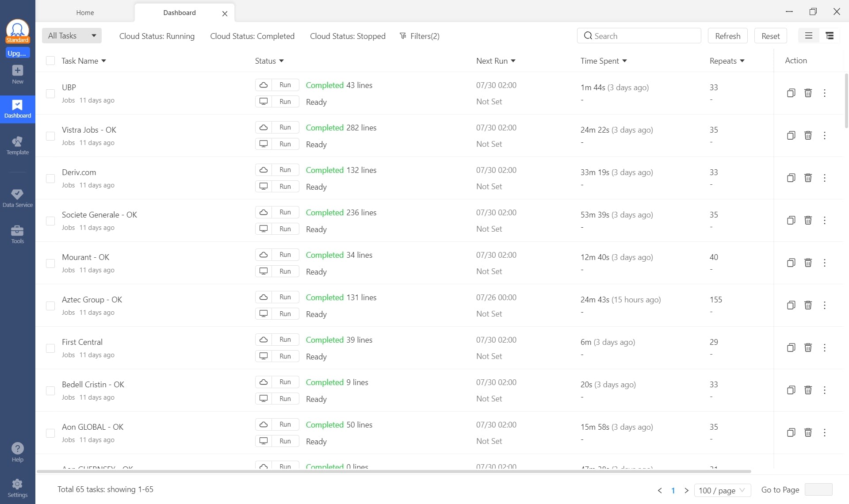The width and height of the screenshot is (849, 504).
Task: Click the Upgrade button in sidebar
Action: (x=17, y=53)
